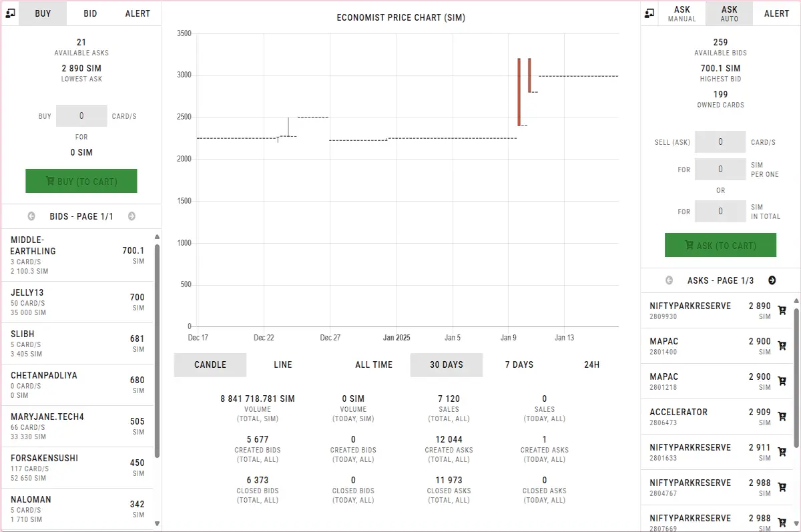Click the green BUY (TO CART) button
This screenshot has height=532, width=801.
[x=81, y=181]
